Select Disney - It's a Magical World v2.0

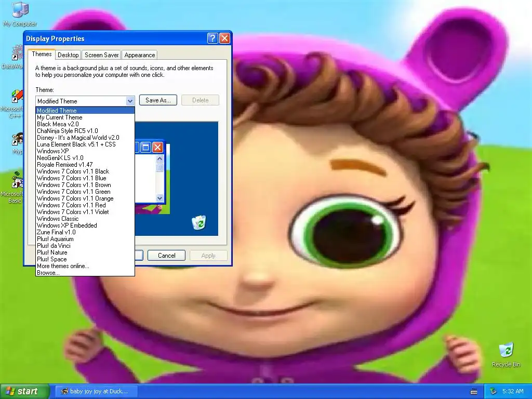(85, 138)
